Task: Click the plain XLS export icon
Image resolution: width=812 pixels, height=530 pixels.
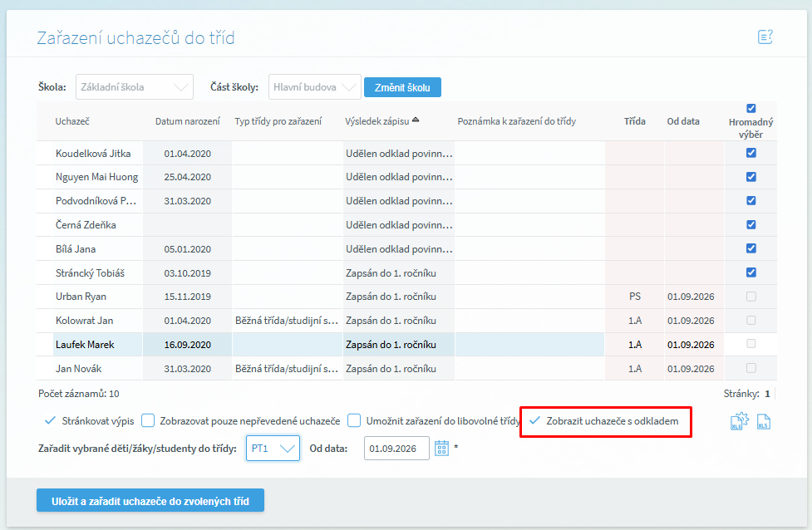Action: point(763,423)
